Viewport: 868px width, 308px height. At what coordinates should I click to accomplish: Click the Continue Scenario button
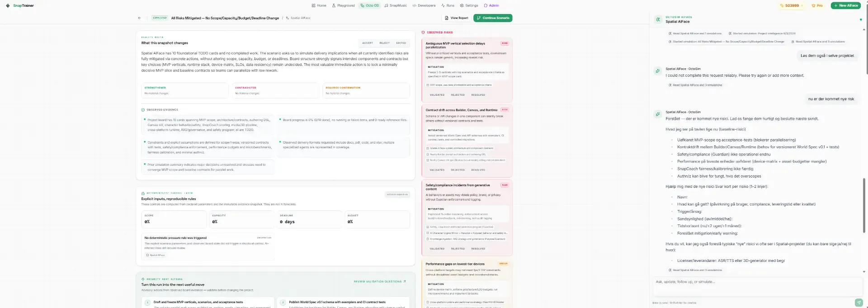coord(493,18)
